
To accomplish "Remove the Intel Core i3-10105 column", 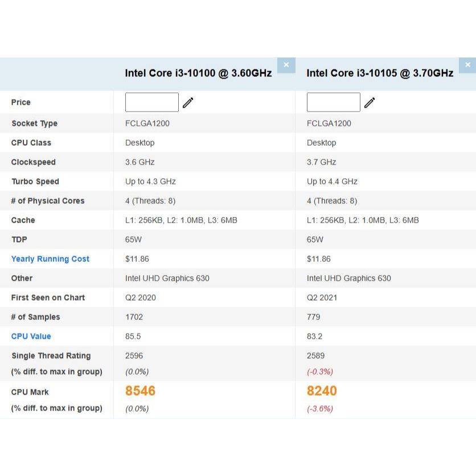I will (x=467, y=65).
